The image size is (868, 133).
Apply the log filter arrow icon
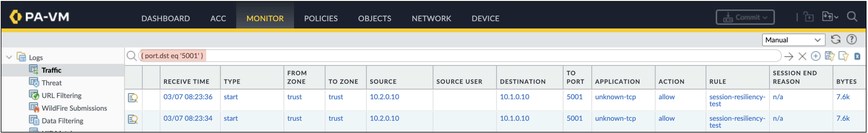[x=789, y=56]
